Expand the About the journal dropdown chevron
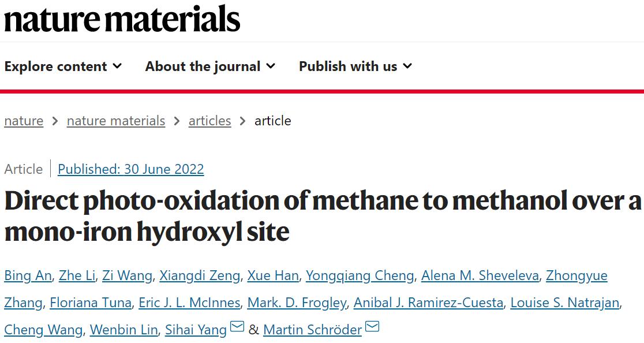Viewport: 644px width, 343px height. point(271,66)
